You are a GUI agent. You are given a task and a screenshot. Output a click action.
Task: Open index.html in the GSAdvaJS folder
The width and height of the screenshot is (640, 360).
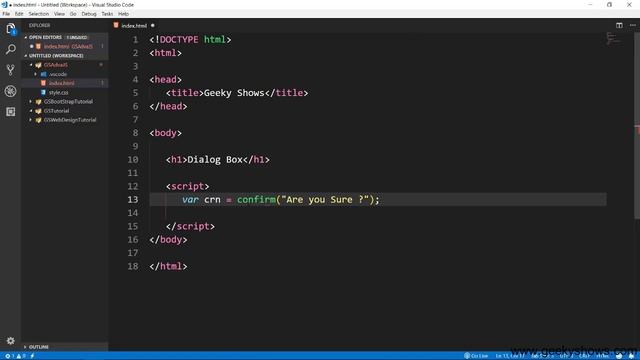(x=64, y=83)
